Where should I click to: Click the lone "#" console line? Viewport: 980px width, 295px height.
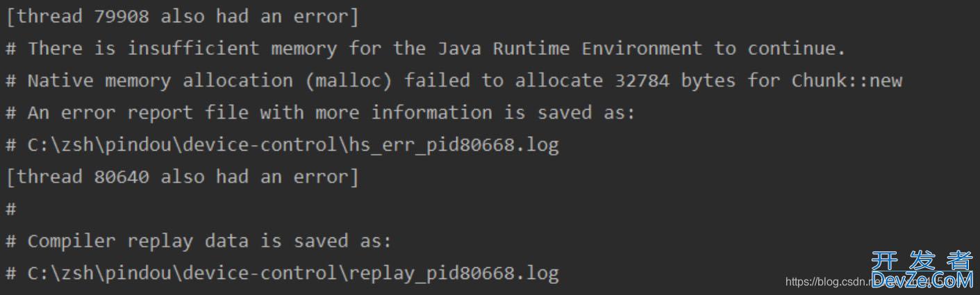click(10, 209)
